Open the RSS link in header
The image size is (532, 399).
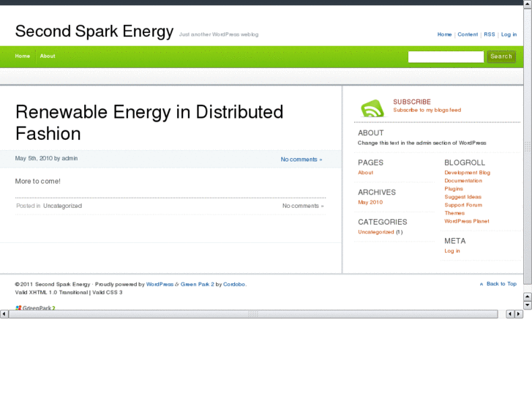point(489,34)
